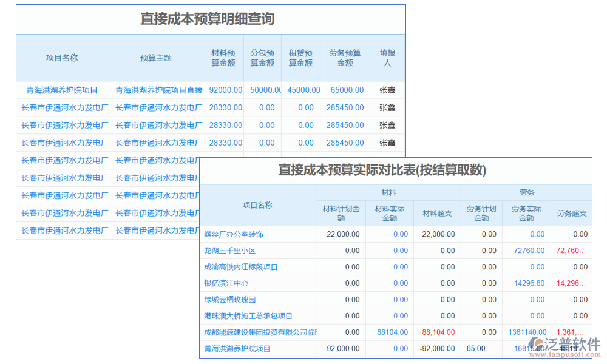The width and height of the screenshot is (607, 364).
Task: Open 港珠澳大桥施工总承包项目 link
Action: point(247,315)
